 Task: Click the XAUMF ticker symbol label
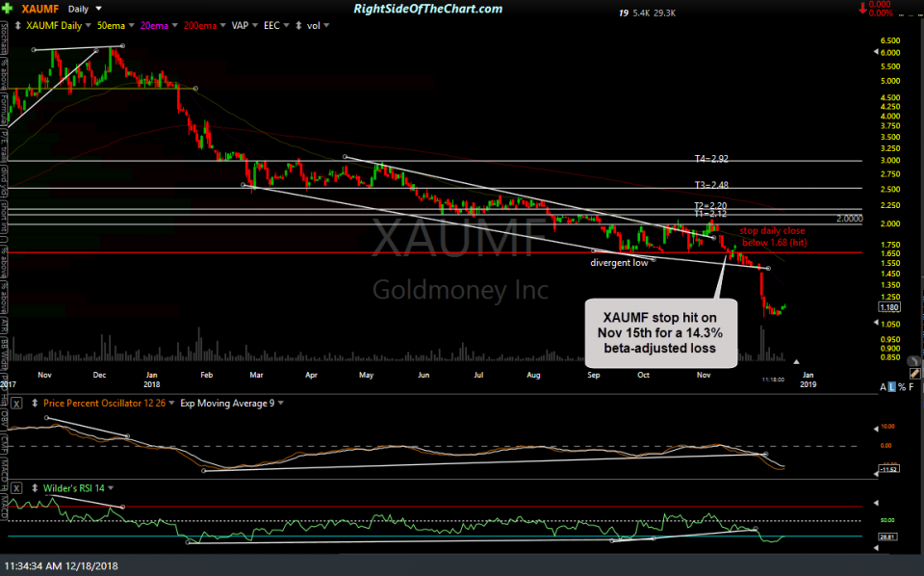point(40,9)
